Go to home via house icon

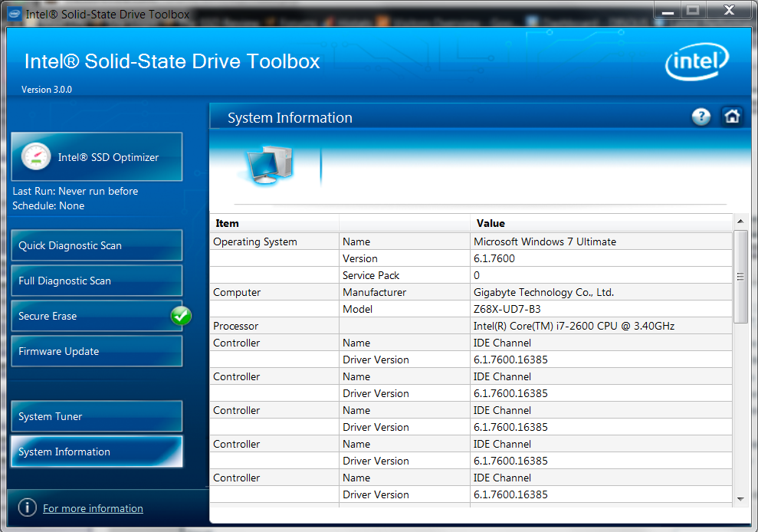[732, 117]
